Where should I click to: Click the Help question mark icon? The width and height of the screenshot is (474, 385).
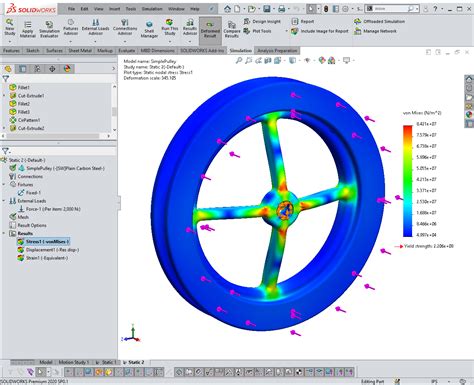pyautogui.click(x=435, y=9)
